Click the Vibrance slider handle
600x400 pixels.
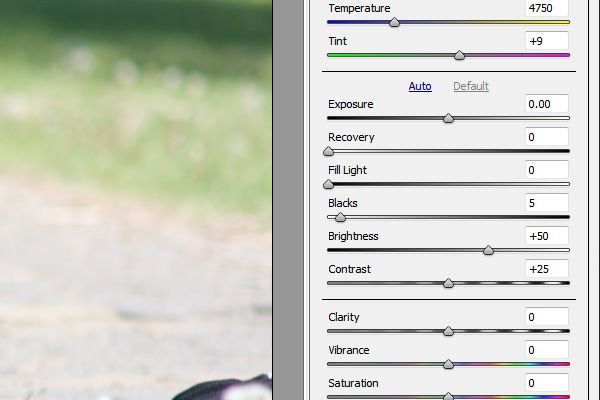click(x=448, y=364)
